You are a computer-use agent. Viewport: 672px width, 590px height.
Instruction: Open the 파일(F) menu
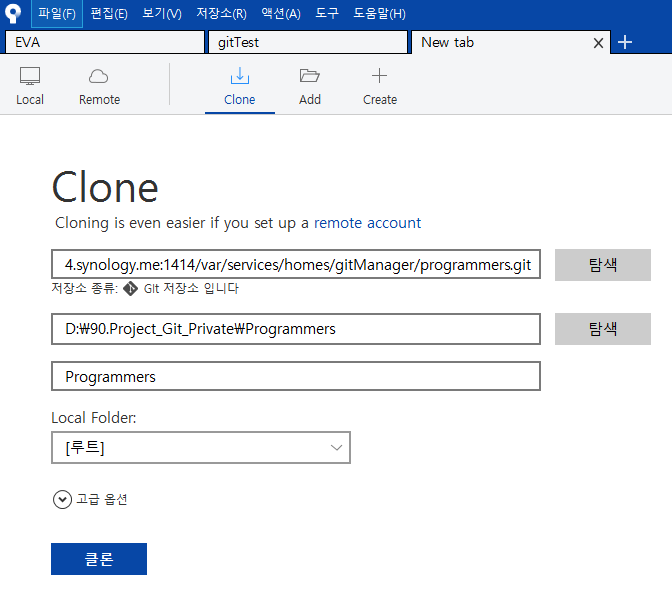click(57, 14)
